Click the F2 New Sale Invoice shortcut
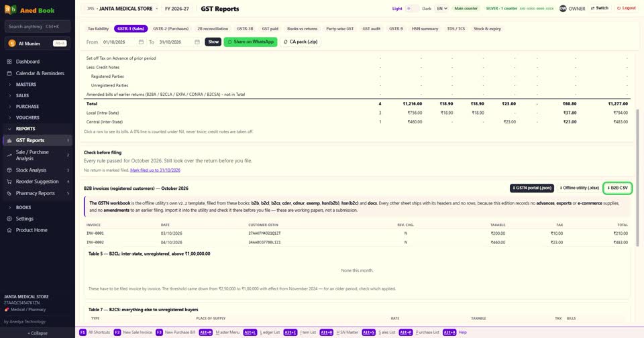 point(133,332)
